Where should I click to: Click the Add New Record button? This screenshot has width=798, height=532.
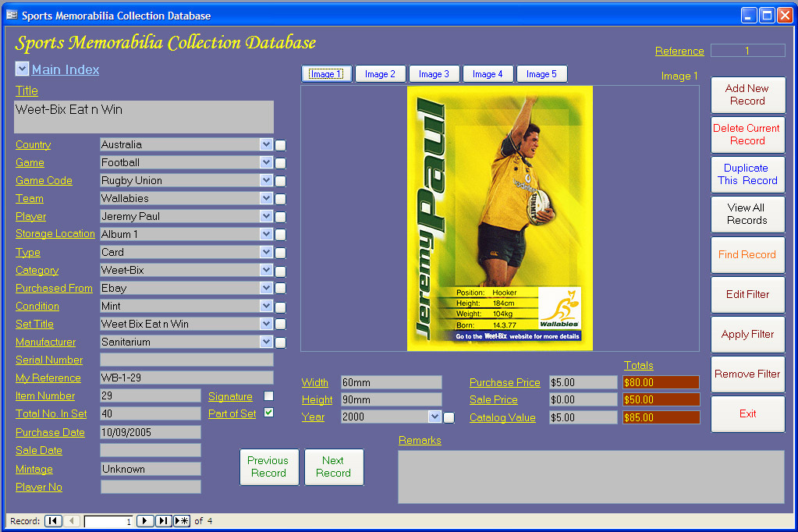tap(747, 94)
